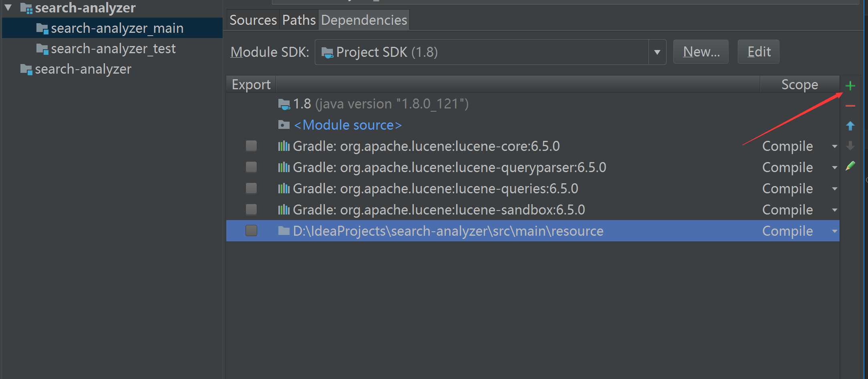Select the search-analyzer_test module icon
This screenshot has width=868, height=379.
tap(42, 49)
